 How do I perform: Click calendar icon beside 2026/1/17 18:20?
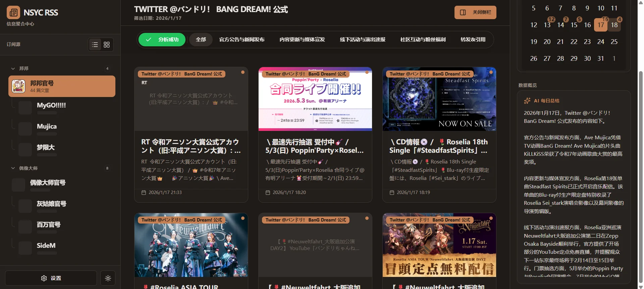(268, 193)
